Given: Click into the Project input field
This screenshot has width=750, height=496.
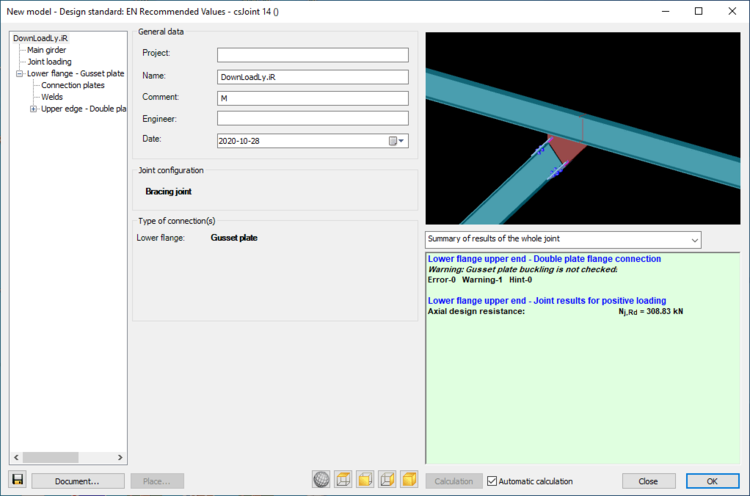Looking at the screenshot, I should click(x=313, y=55).
